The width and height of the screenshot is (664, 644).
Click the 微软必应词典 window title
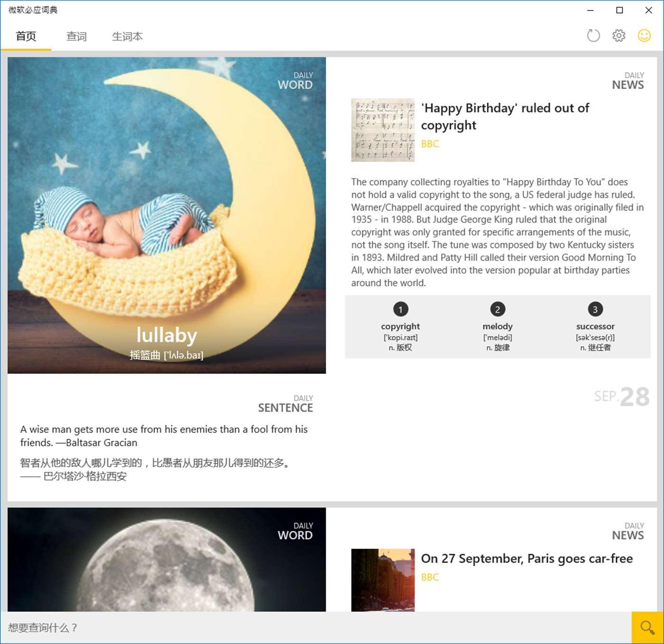click(33, 10)
